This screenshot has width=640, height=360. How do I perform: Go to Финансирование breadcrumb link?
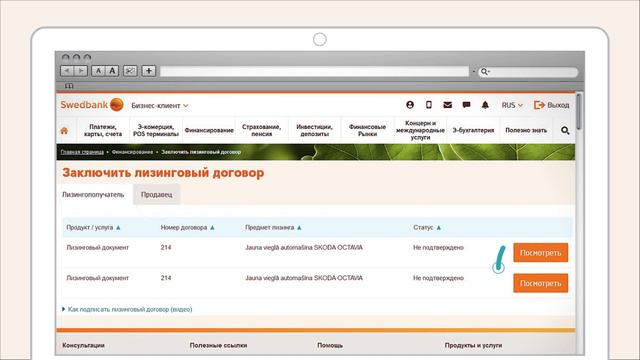click(132, 152)
